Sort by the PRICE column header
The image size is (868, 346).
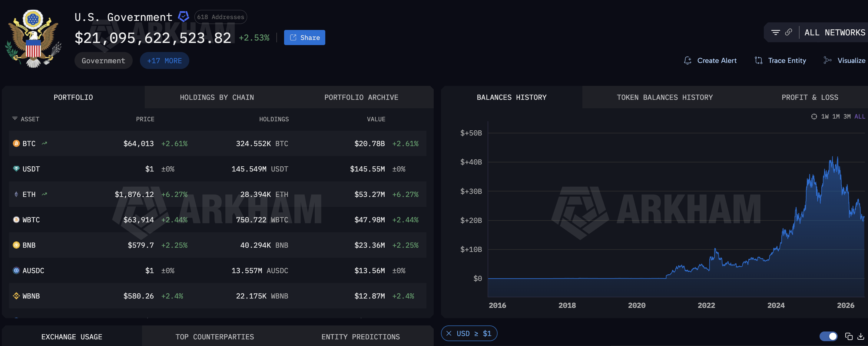coord(145,119)
